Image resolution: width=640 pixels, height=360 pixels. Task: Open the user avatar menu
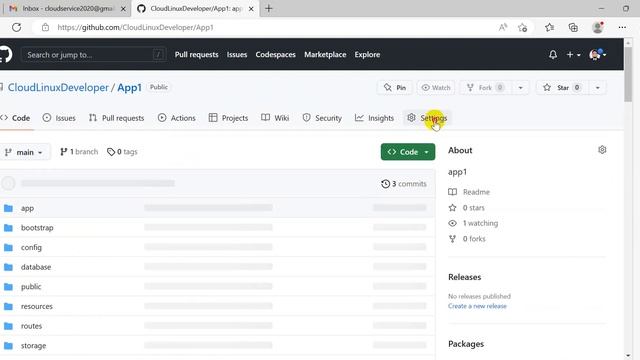pyautogui.click(x=598, y=54)
